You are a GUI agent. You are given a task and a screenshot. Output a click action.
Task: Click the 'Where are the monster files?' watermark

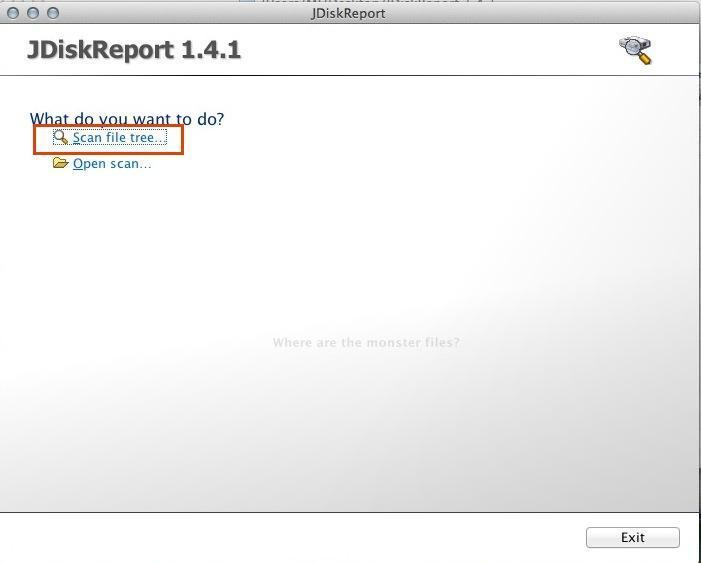366,342
